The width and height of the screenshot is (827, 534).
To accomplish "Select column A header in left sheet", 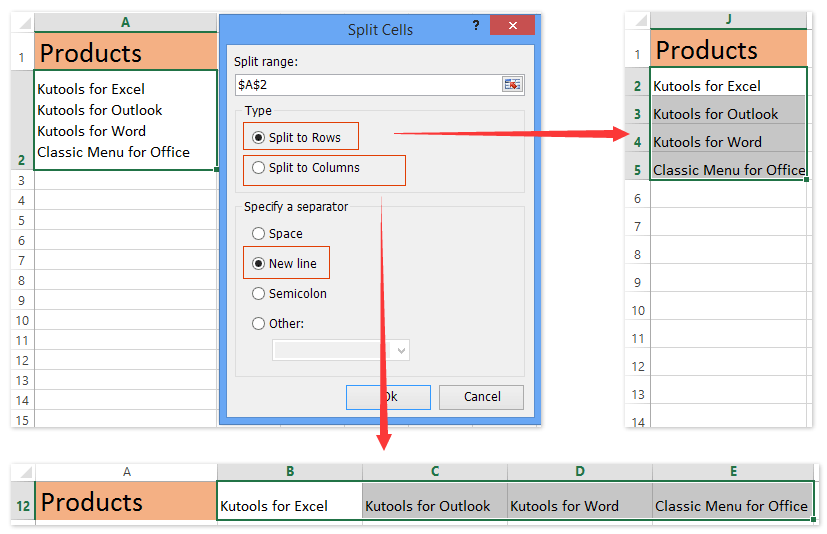I will pos(125,22).
